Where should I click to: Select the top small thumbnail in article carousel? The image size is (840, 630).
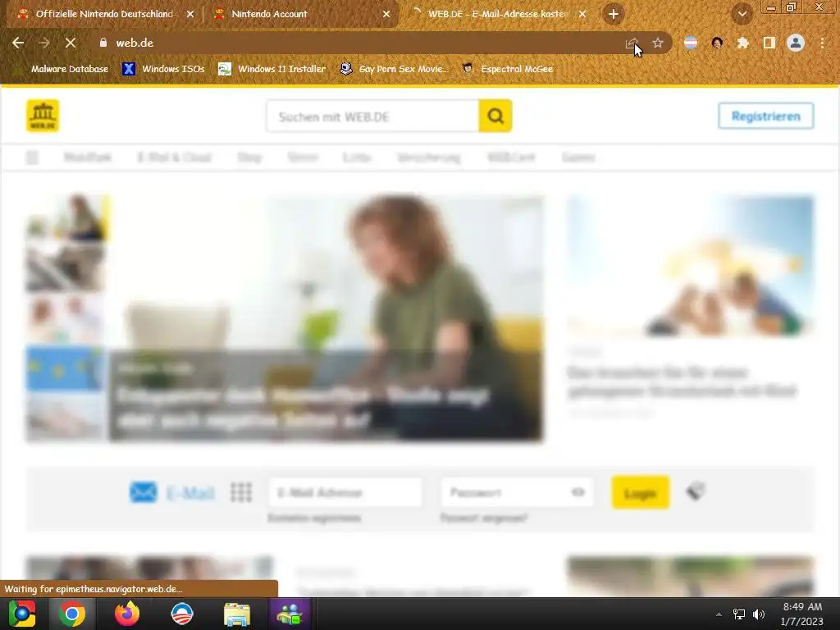coord(66,218)
